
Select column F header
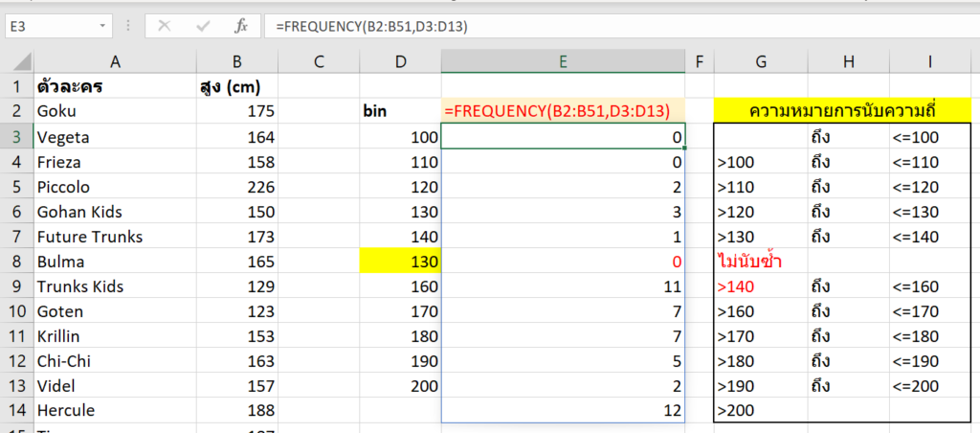pos(700,61)
